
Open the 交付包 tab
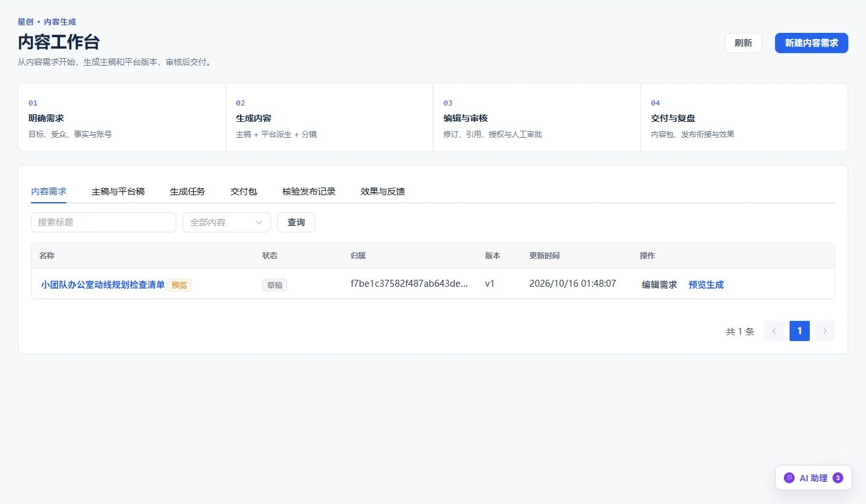[244, 191]
